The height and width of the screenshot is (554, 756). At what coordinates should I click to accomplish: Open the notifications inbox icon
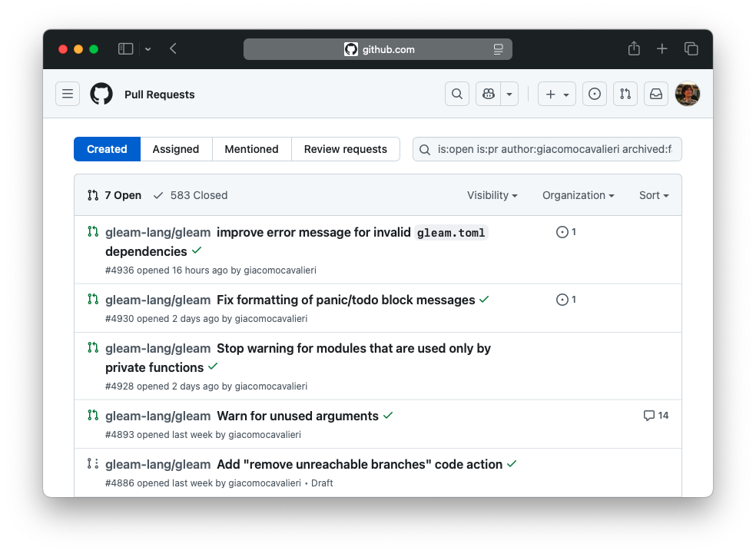(656, 94)
